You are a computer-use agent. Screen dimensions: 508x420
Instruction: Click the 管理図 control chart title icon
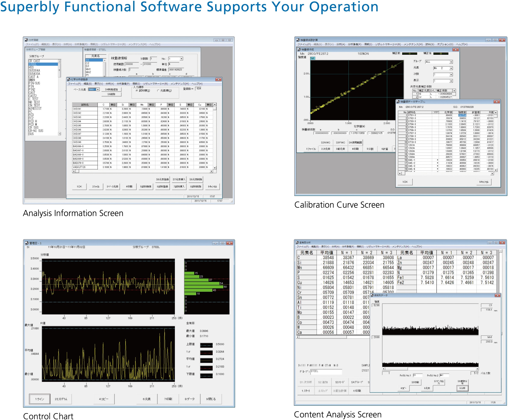click(x=27, y=243)
